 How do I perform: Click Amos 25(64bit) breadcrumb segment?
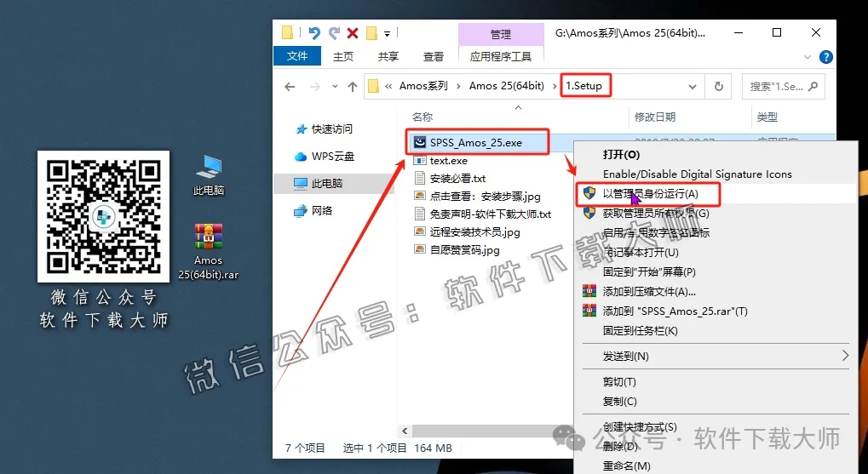pos(507,86)
